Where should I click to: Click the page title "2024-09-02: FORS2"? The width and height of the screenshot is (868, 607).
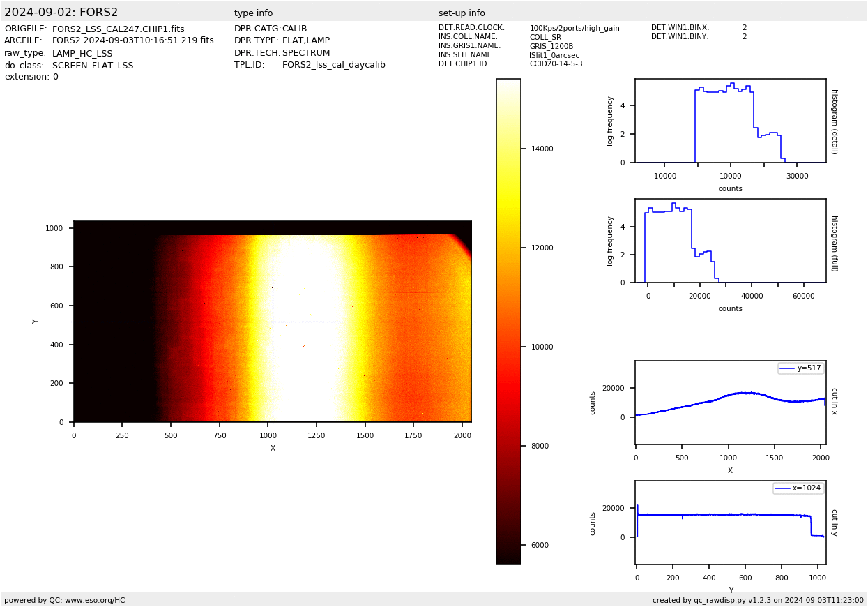click(x=61, y=13)
